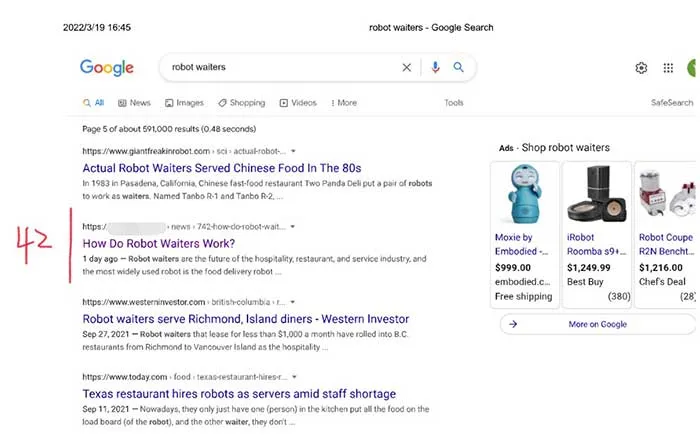Open Google apps grid icon
This screenshot has width=700, height=435.
[668, 68]
